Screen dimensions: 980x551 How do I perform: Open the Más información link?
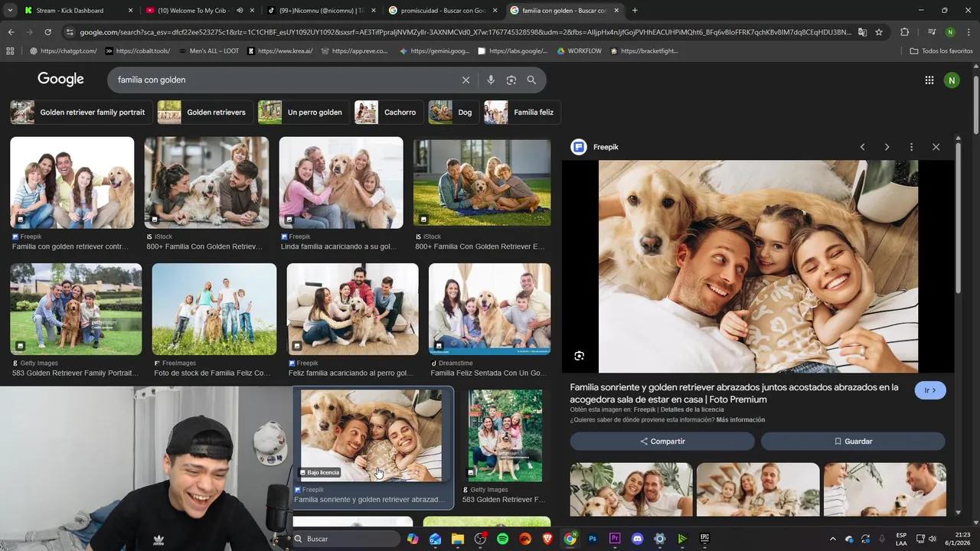click(740, 420)
